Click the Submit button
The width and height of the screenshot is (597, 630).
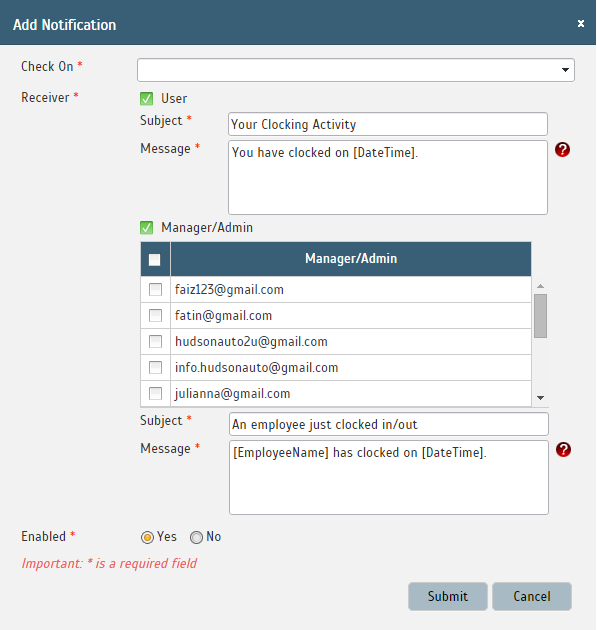point(448,596)
